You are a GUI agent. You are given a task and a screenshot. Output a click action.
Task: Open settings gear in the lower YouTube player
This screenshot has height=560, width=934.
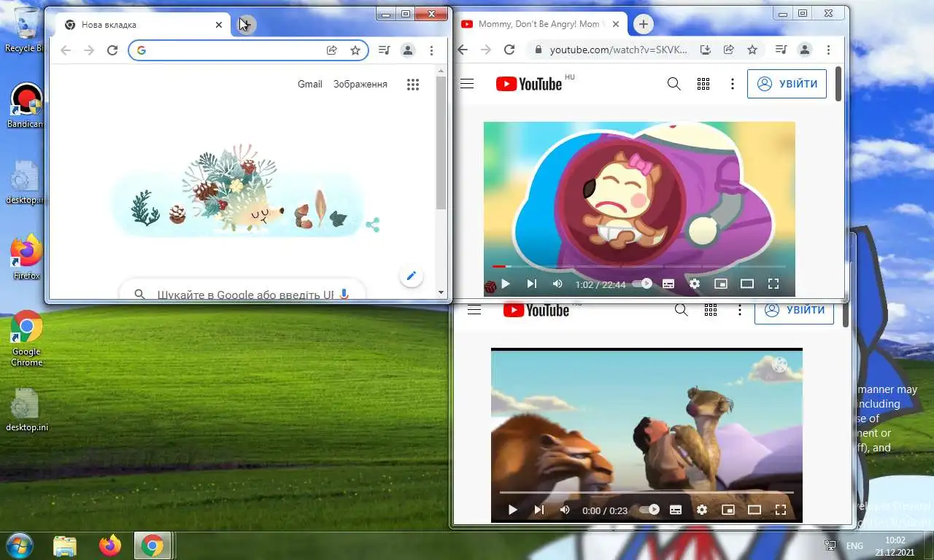click(702, 510)
